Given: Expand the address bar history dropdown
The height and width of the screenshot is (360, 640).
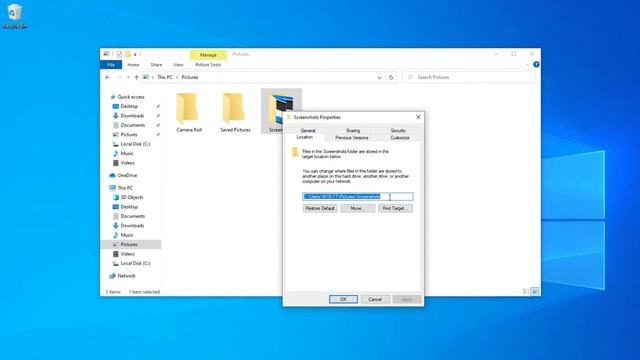Looking at the screenshot, I should [x=379, y=77].
